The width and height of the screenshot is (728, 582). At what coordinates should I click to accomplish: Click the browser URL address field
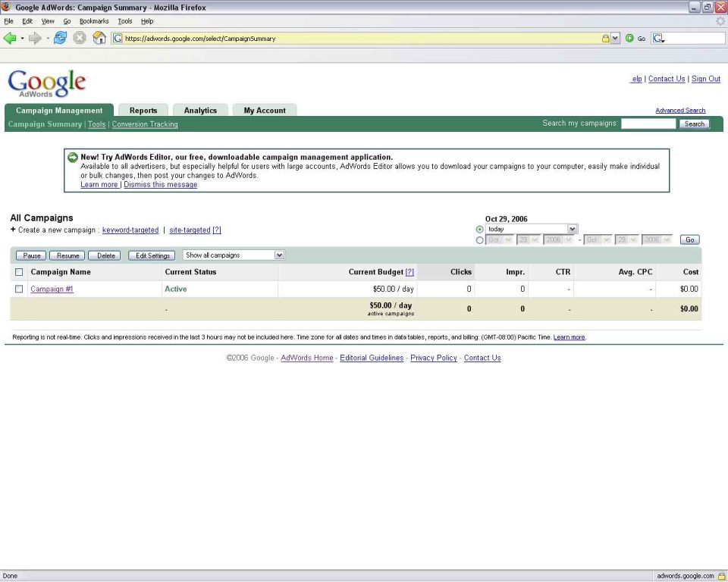pos(362,39)
